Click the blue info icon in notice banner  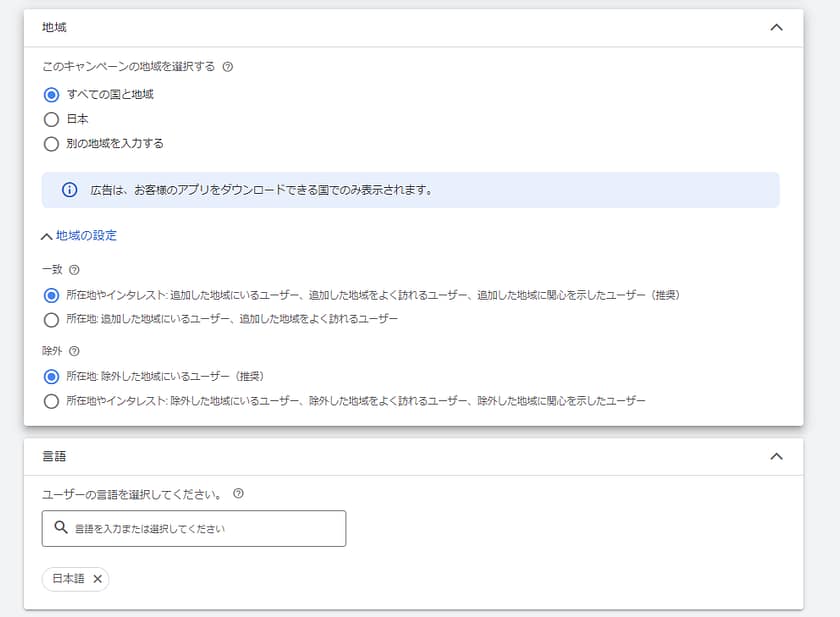coord(70,190)
